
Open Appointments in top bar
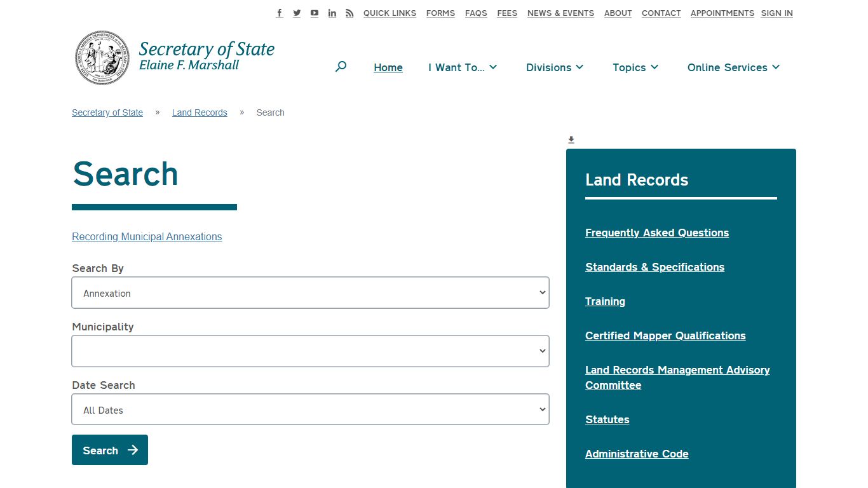click(722, 13)
